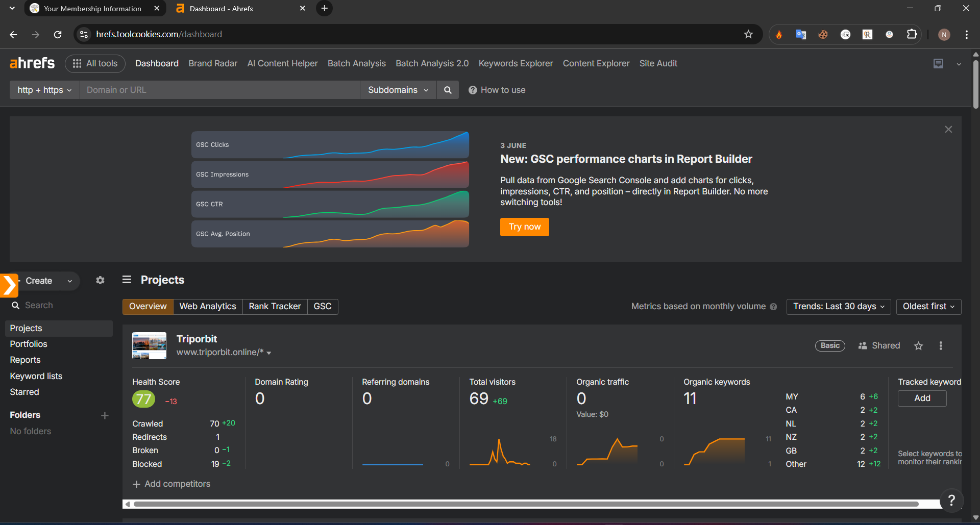Click the Health Score 77 badge
This screenshot has width=980, height=525.
tap(143, 399)
